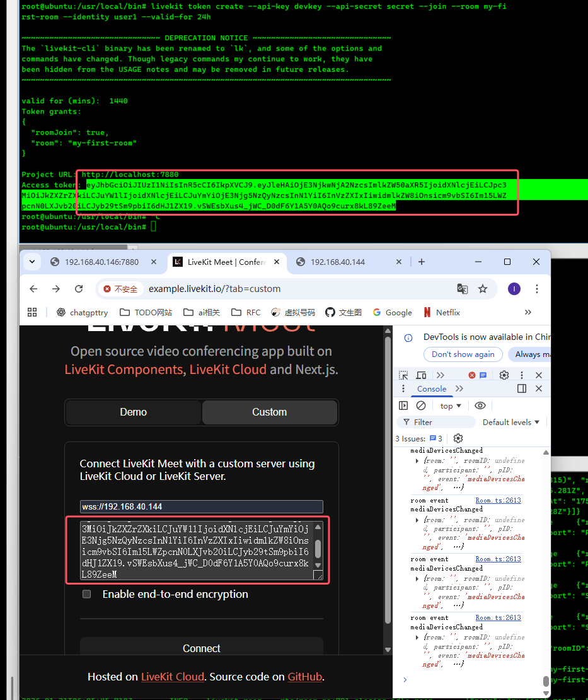This screenshot has height=700, width=588.
Task: Show more DevTools panels chevron
Action: pos(441,375)
